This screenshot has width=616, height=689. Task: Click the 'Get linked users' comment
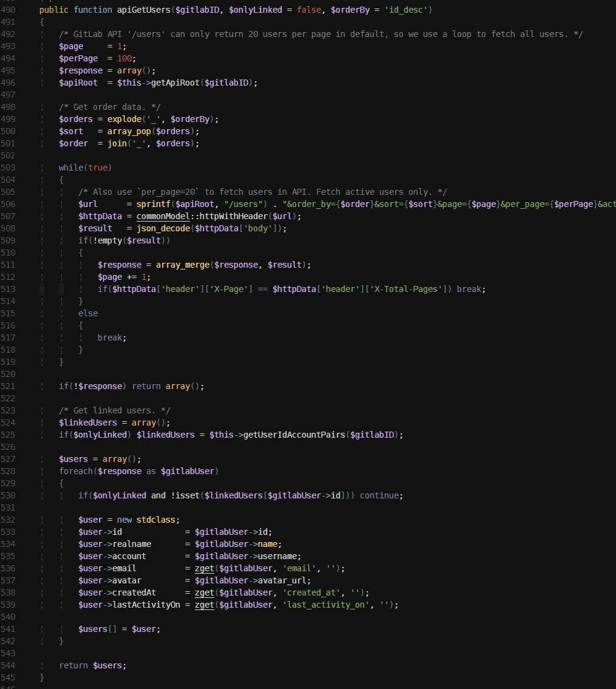point(115,410)
